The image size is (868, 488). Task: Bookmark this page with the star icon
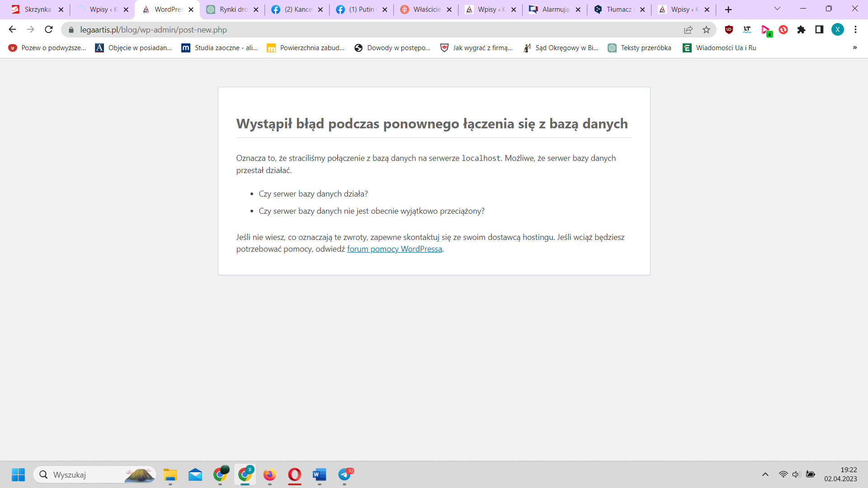(706, 30)
